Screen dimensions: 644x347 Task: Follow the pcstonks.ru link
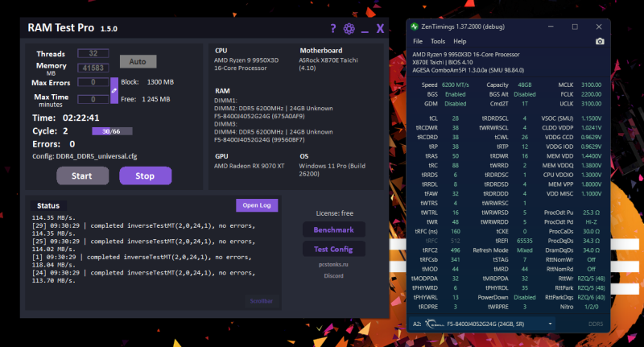click(333, 264)
